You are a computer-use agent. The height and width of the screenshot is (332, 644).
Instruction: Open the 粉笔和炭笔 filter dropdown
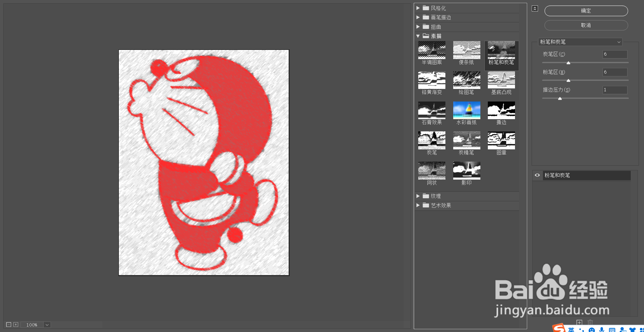(580, 42)
